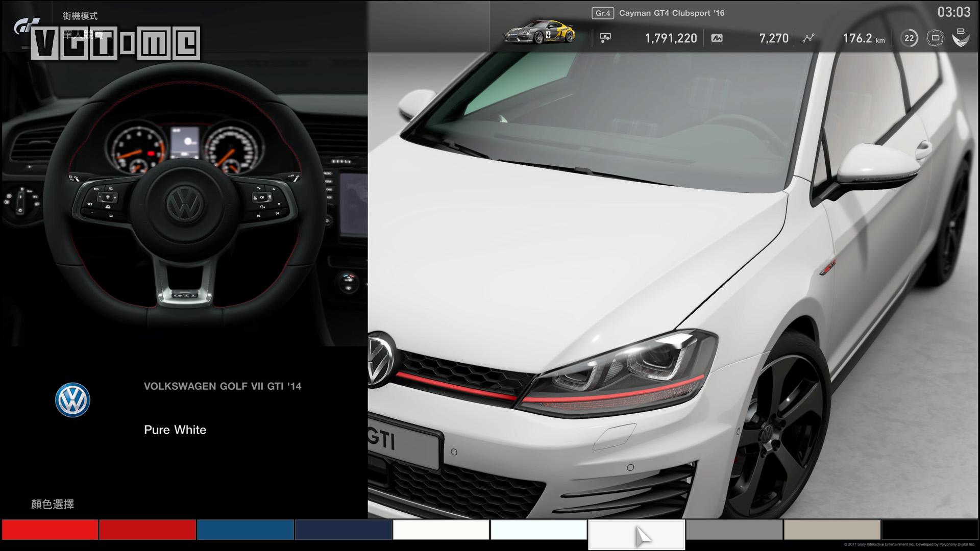
Task: Select the gray color swatch
Action: [x=734, y=530]
